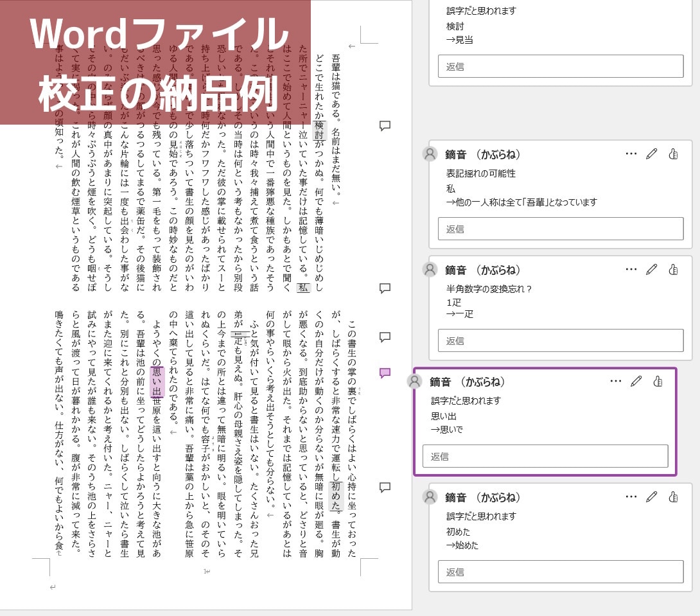
Task: Click the avatar on the 初めた comment
Action: tap(430, 497)
